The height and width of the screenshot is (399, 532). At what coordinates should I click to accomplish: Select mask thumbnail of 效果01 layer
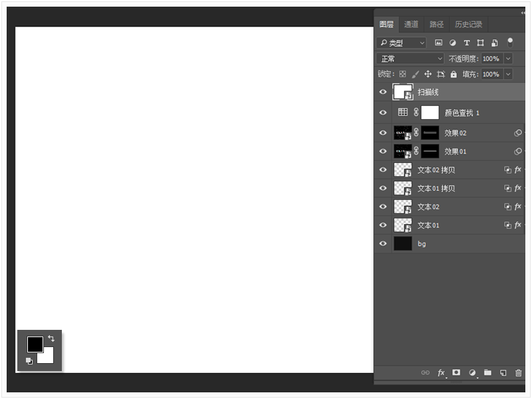point(430,151)
